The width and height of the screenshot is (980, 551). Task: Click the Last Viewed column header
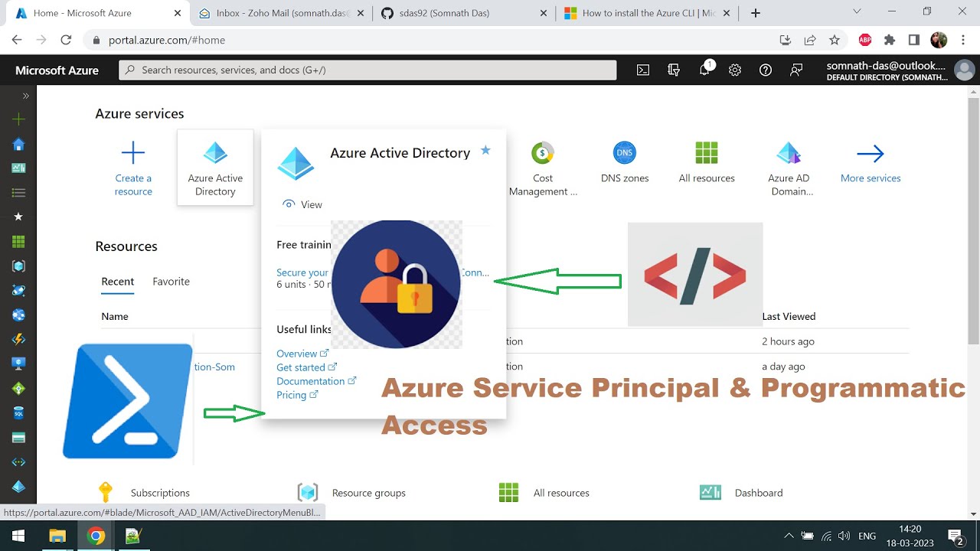(x=789, y=316)
